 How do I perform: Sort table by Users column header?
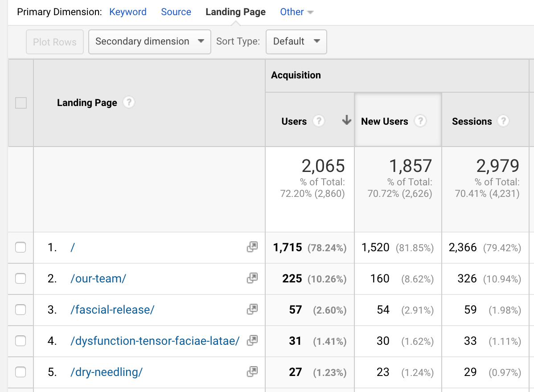click(x=294, y=121)
